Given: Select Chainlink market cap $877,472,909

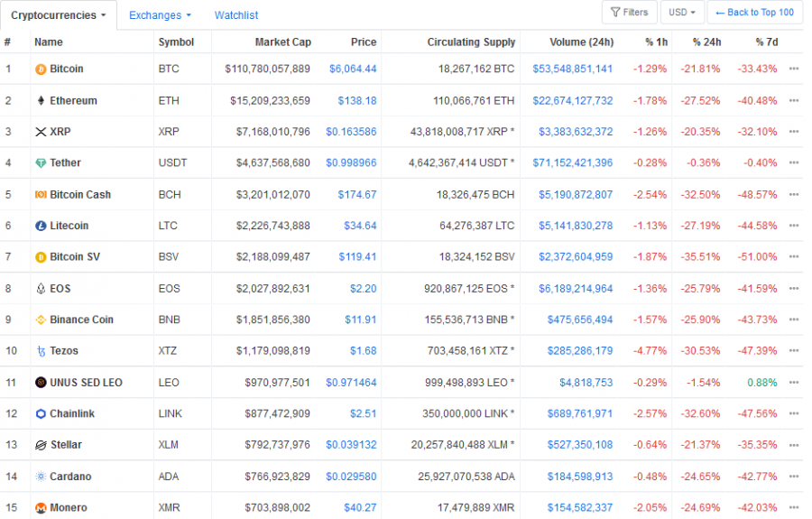Looking at the screenshot, I should 277,414.
